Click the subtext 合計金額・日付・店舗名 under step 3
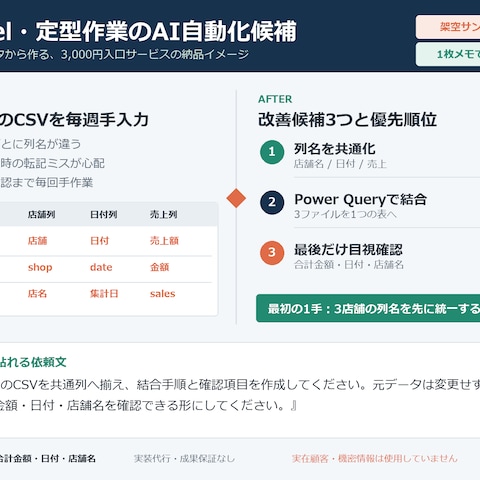The image size is (480, 480). click(x=349, y=265)
